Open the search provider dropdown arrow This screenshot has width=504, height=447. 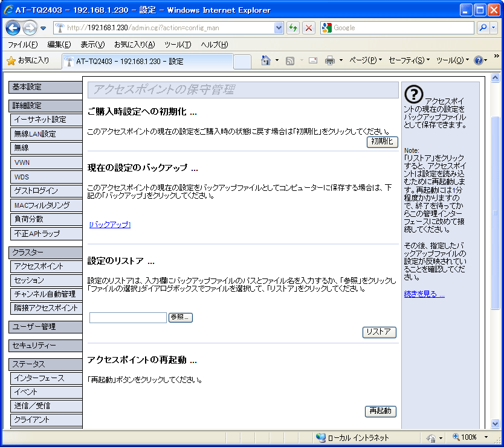(x=494, y=28)
